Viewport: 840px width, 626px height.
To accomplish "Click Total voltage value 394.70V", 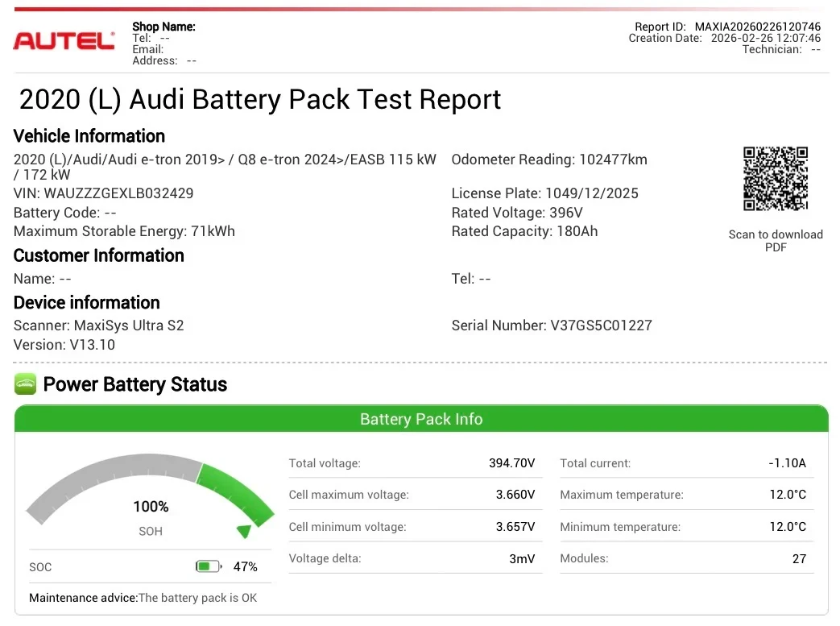I will coord(511,463).
